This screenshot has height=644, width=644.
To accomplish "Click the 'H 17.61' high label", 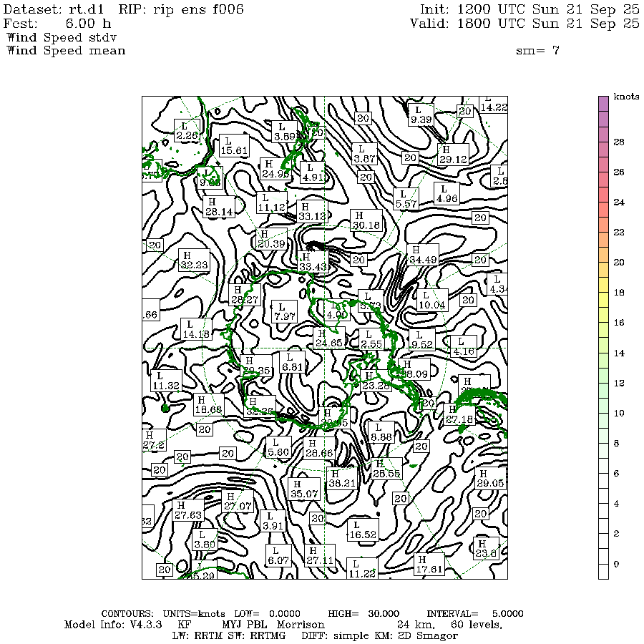I will point(429,565).
